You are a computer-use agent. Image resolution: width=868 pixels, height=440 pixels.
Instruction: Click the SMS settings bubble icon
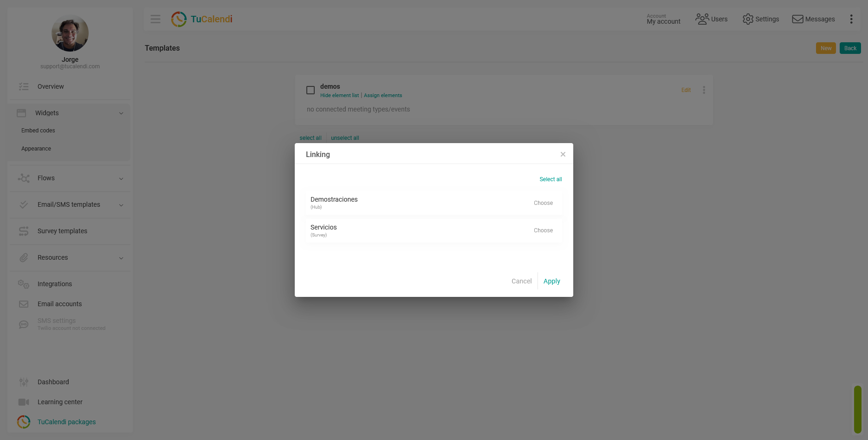coord(24,324)
